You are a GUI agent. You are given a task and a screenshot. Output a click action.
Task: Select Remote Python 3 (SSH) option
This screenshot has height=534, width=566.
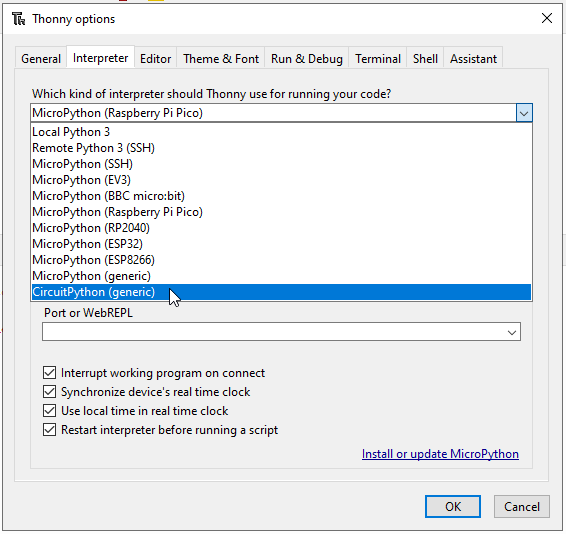[281, 148]
